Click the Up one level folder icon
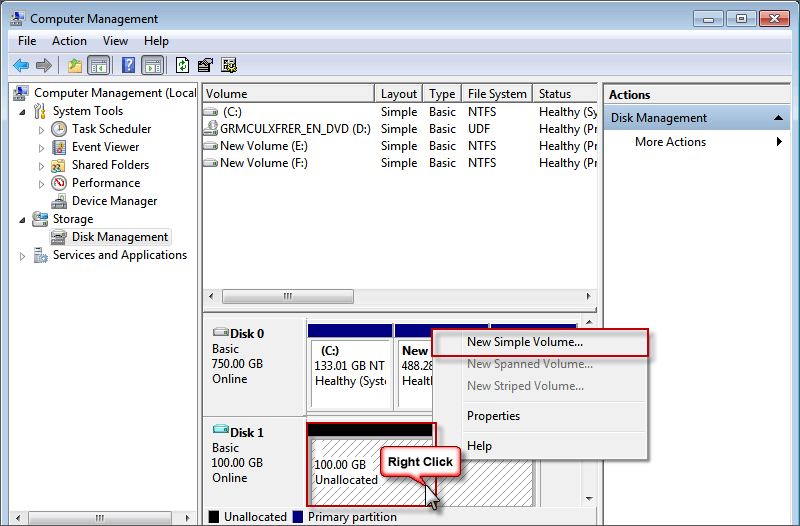800x526 pixels. click(75, 65)
